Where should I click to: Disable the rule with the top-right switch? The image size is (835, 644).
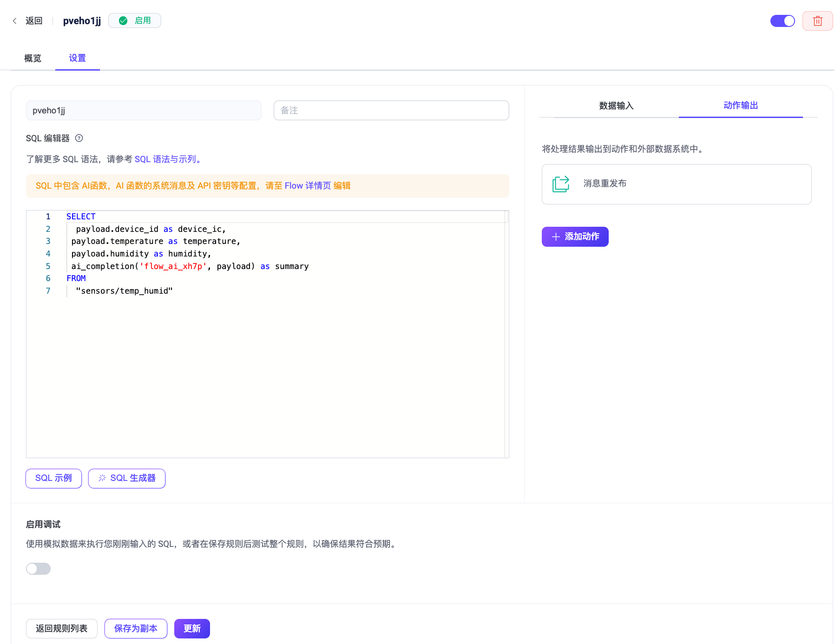(782, 20)
